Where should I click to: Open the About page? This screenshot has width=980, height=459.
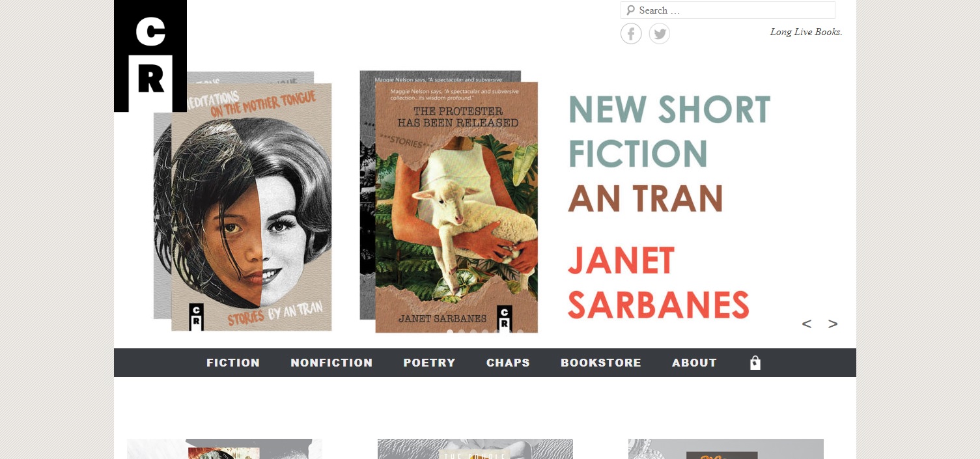click(x=694, y=363)
